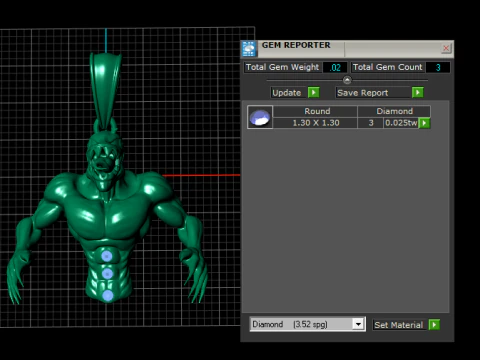
Task: Click the Set Material label
Action: (398, 325)
